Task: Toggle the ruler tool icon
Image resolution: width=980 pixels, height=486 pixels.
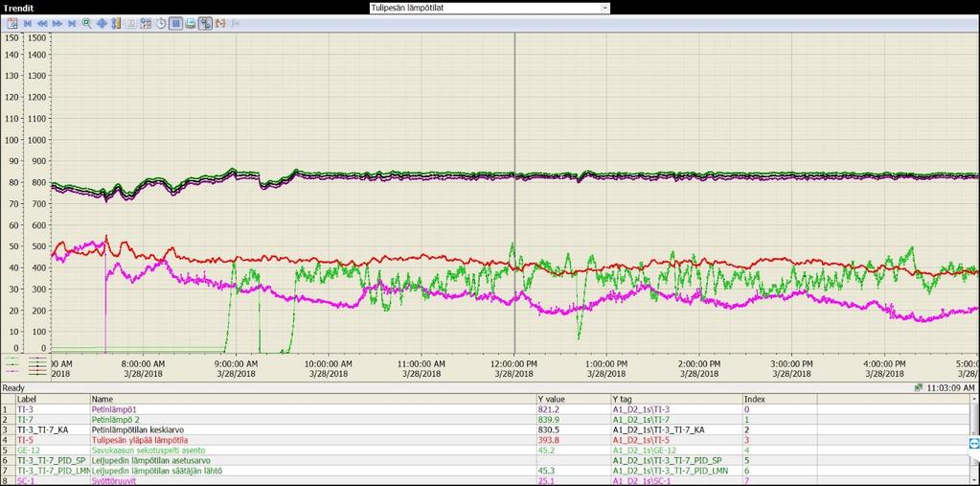Action: tap(116, 23)
